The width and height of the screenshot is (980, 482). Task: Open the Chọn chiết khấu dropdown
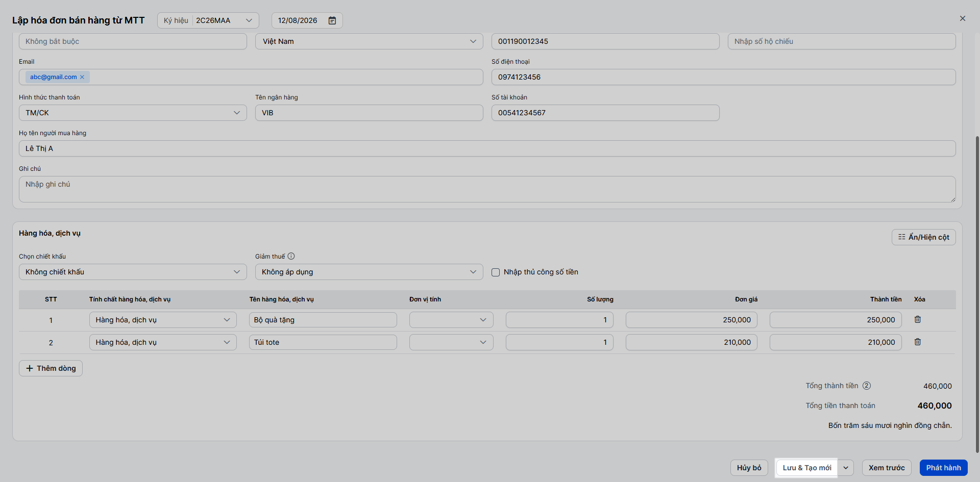[133, 272]
